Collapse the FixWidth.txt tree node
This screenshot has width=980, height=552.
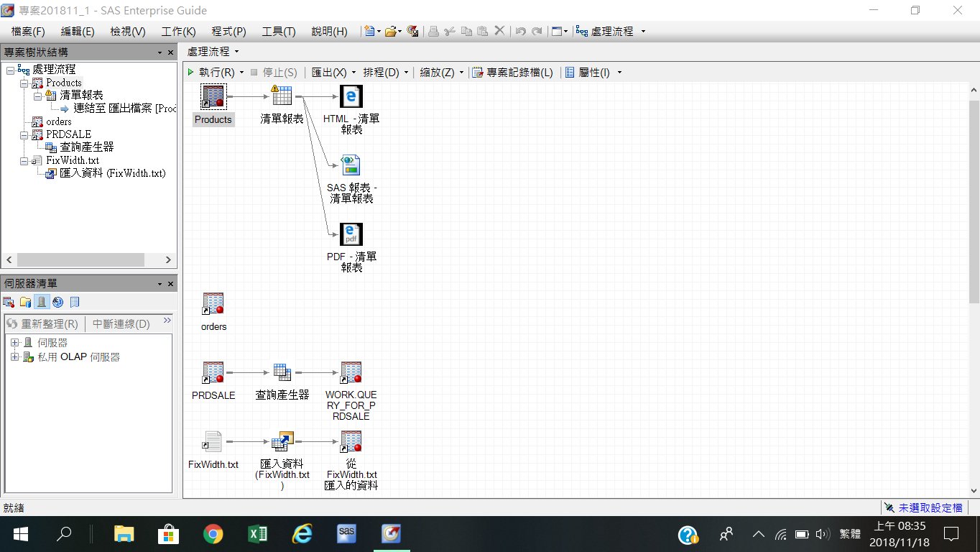[x=24, y=160]
